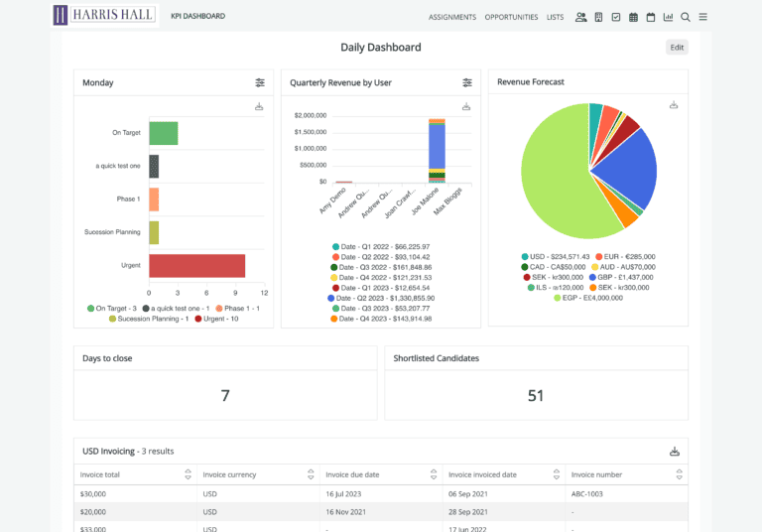
Task: Open the calendar grid icon
Action: [633, 17]
